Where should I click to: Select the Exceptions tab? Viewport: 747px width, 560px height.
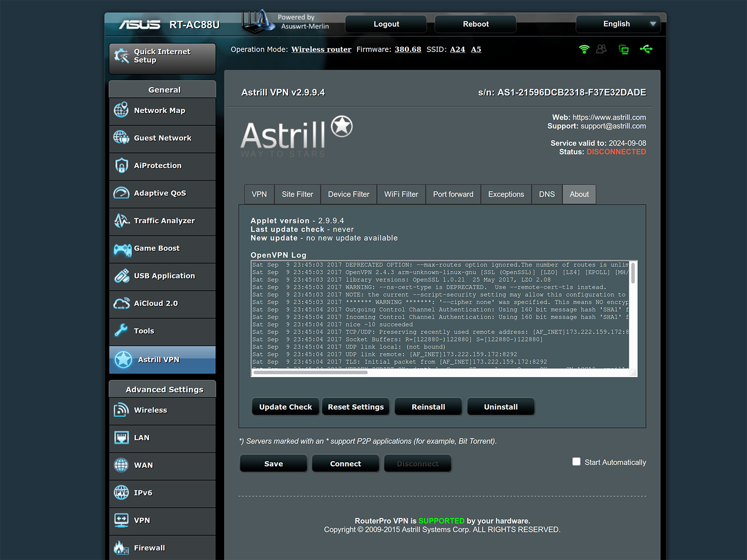point(506,194)
